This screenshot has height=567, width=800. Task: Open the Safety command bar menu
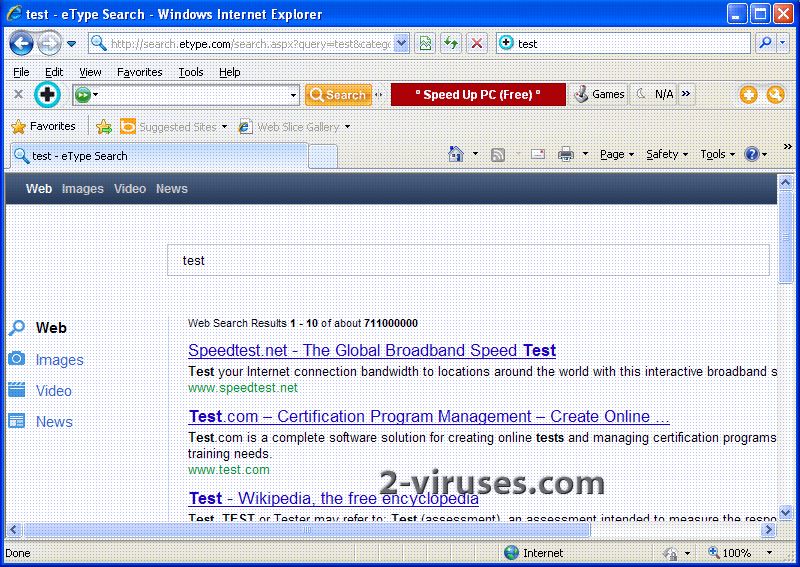(x=667, y=154)
